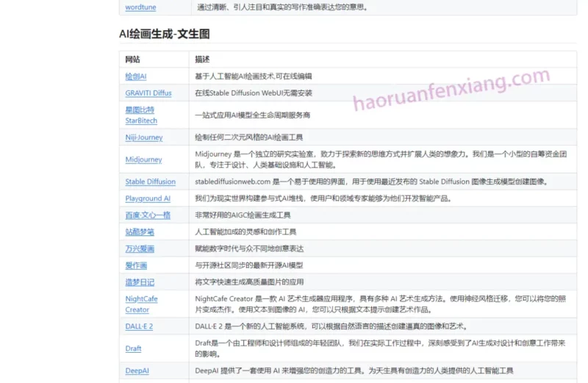Click the wordtune description text
Screen dimensions: 588x383
282,7
